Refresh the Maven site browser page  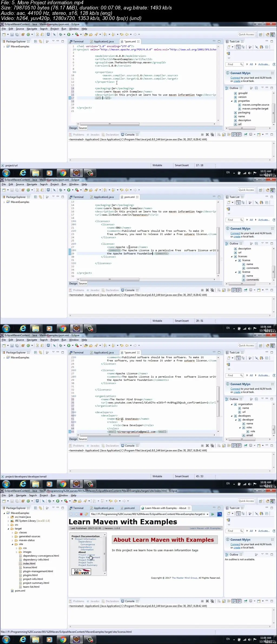click(x=86, y=514)
